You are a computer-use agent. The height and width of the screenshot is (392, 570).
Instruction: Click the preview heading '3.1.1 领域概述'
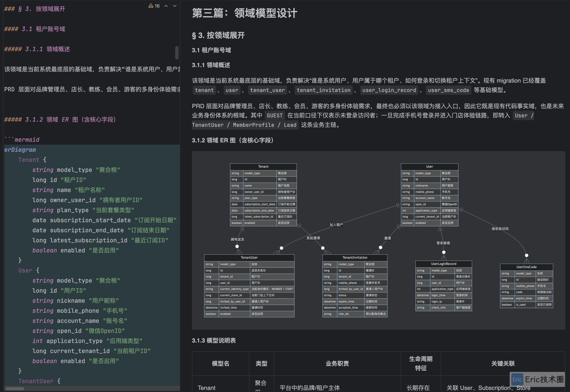pyautogui.click(x=211, y=65)
